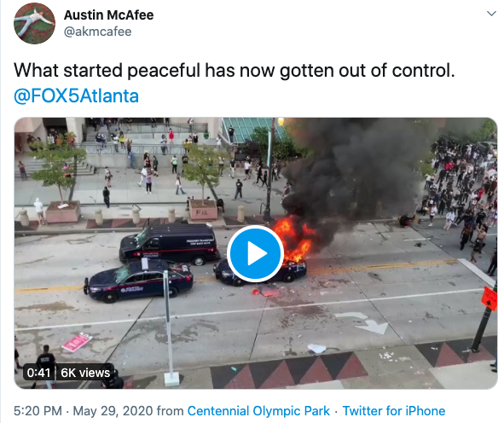Open the Centennial Olympic Park location link
Image resolution: width=504 pixels, height=423 pixels.
point(258,411)
